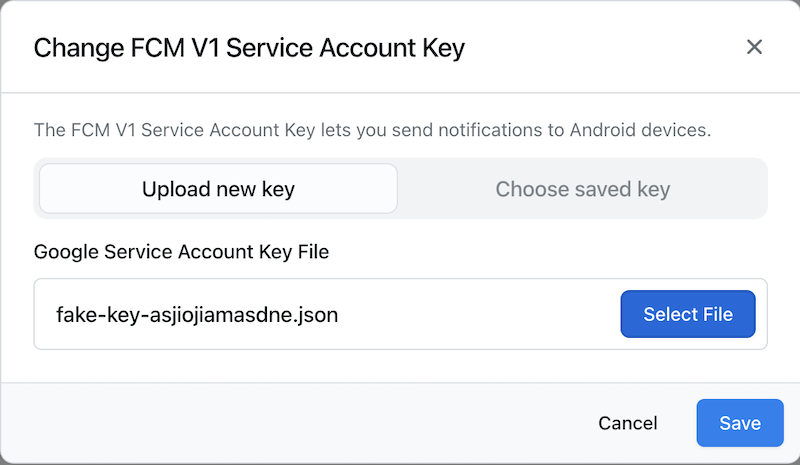Screen dimensions: 800x465
Task: Close the dialog with the X icon
Action: [754, 47]
